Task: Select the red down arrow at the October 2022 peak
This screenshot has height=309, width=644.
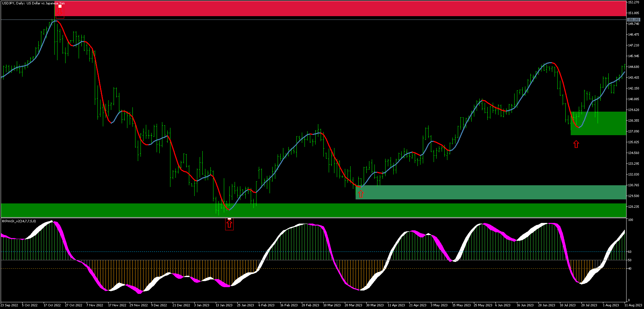Action: coord(60,11)
